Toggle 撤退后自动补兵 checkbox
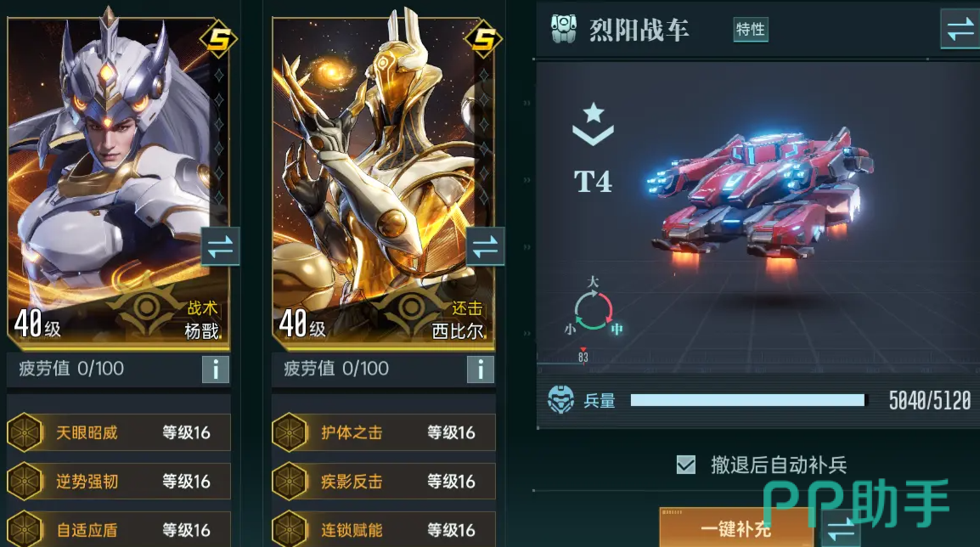The image size is (980, 547). (685, 465)
